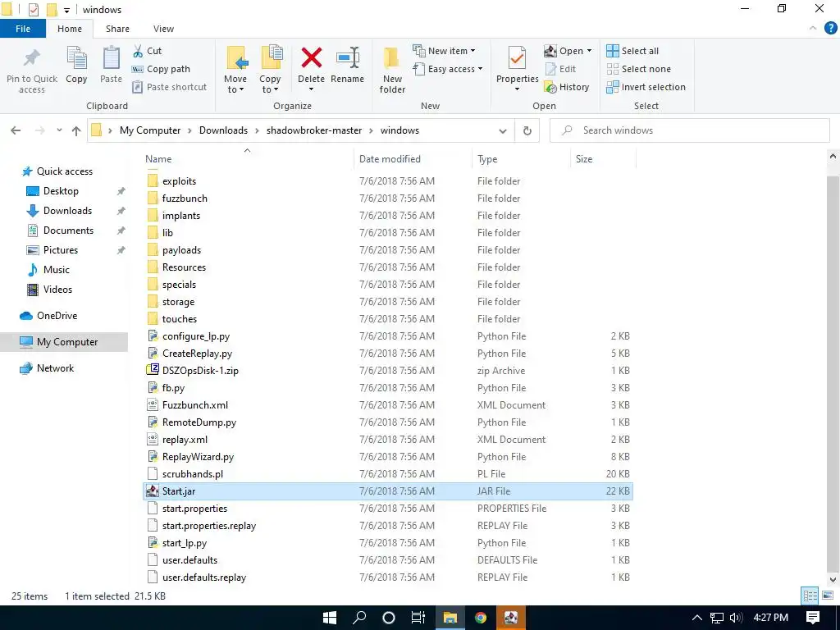Invert the current selection
The image size is (840, 630).
[646, 87]
